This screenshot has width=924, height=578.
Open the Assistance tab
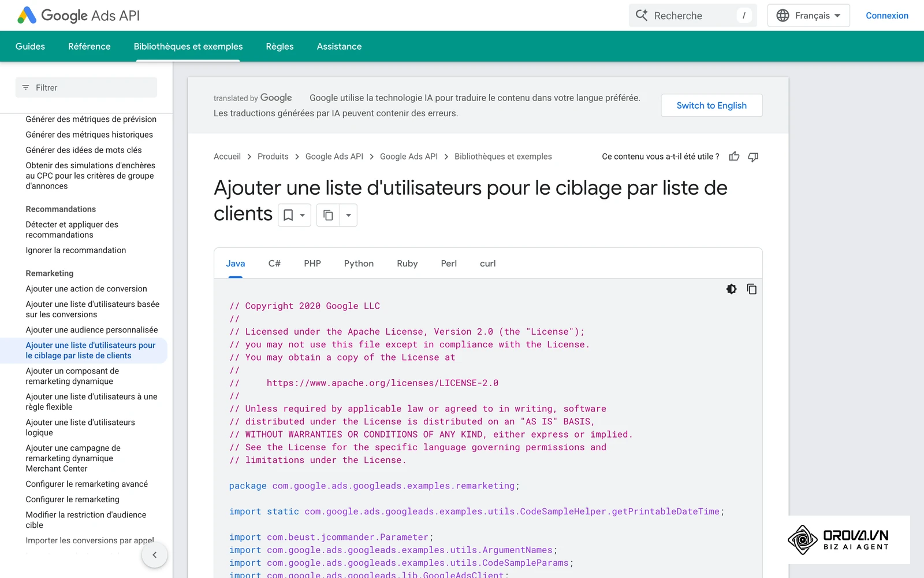coord(339,46)
